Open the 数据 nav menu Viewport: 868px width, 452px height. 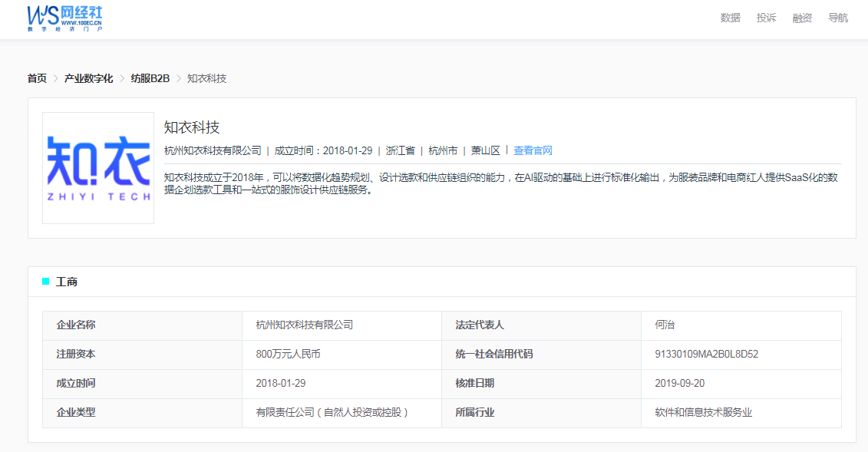(730, 18)
